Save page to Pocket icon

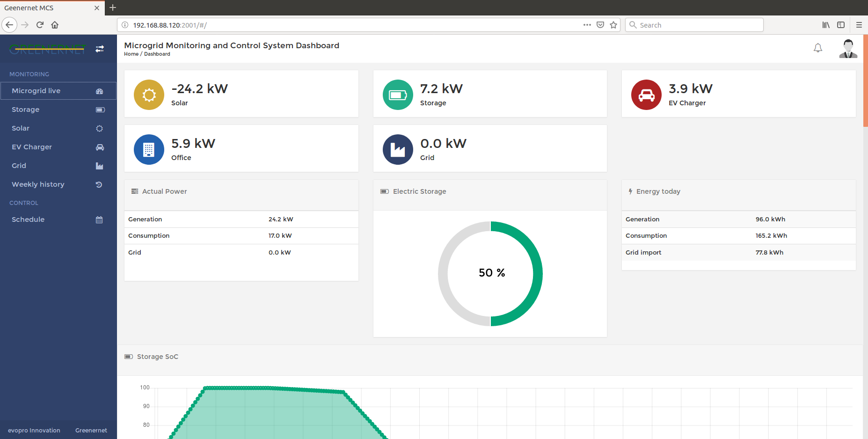[600, 25]
